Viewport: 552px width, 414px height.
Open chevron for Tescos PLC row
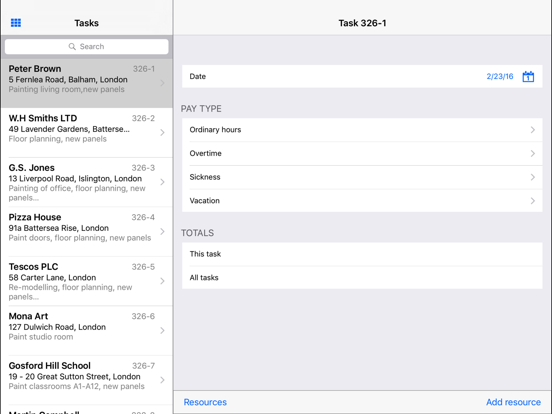[162, 281]
